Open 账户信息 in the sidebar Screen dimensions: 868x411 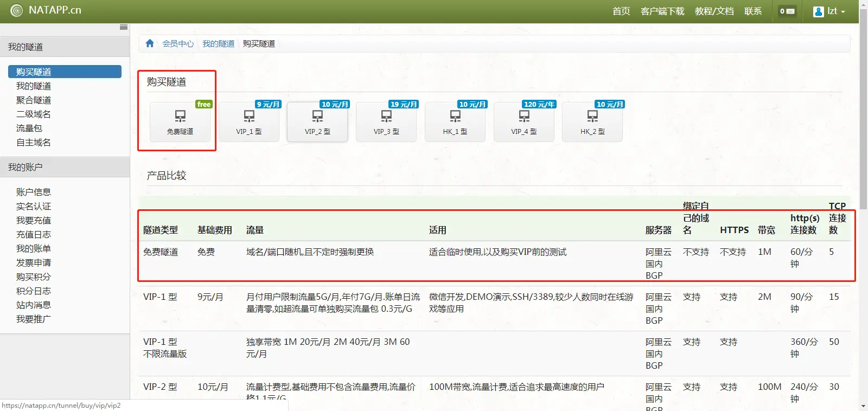34,192
